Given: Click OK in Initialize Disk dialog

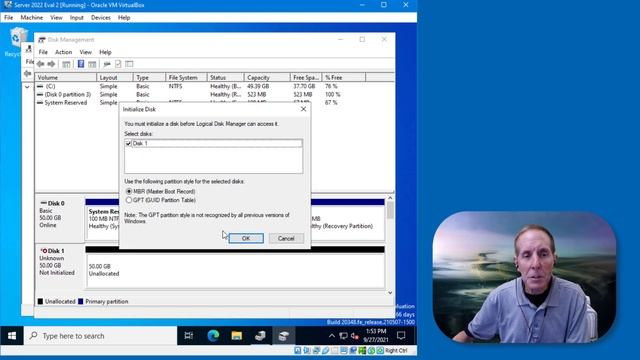Looking at the screenshot, I should click(246, 238).
